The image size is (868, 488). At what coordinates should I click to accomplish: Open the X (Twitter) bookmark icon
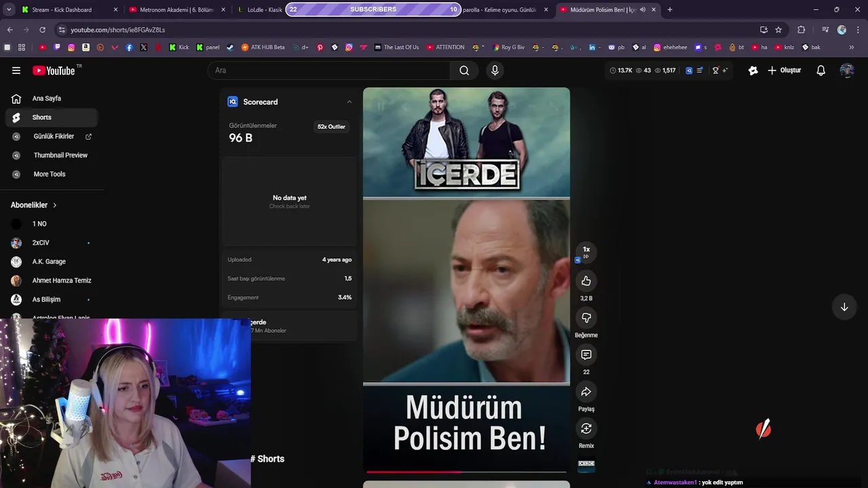point(144,47)
